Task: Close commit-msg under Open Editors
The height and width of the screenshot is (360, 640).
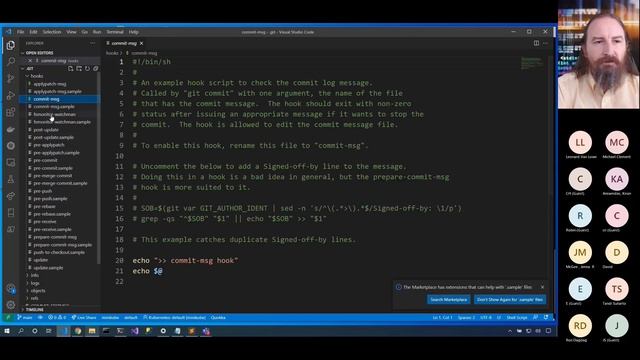Action: [30, 61]
